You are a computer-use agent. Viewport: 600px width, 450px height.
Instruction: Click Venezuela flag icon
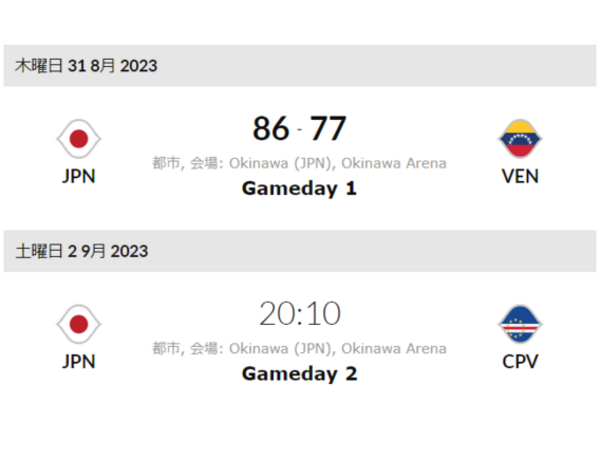coord(520,139)
